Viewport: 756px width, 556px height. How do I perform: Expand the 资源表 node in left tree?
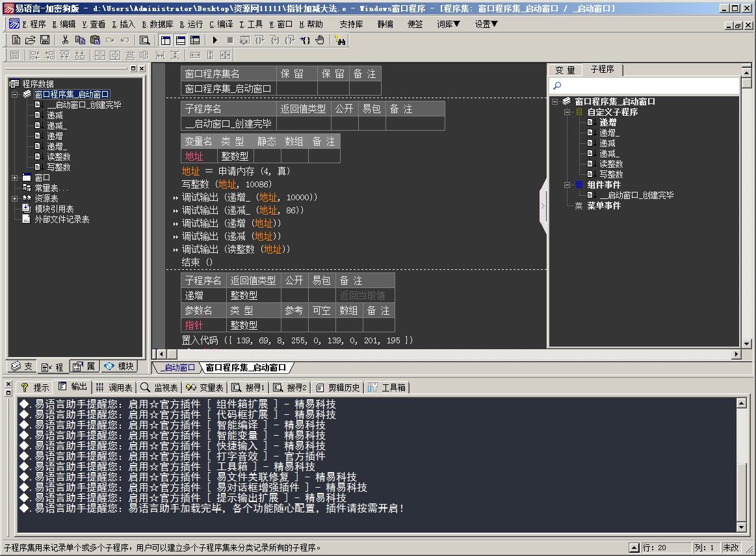coord(14,198)
